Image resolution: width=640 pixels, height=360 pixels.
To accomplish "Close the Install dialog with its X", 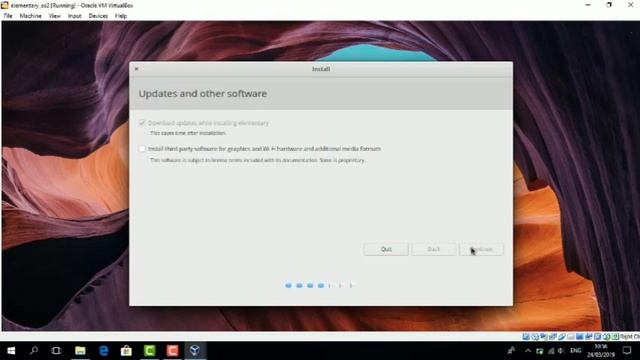I will pyautogui.click(x=136, y=69).
